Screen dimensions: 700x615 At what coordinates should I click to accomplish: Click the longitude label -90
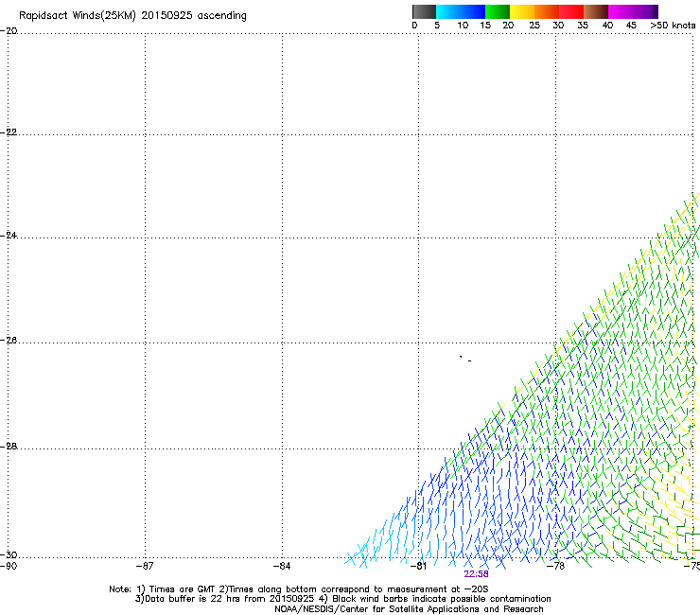[9, 567]
